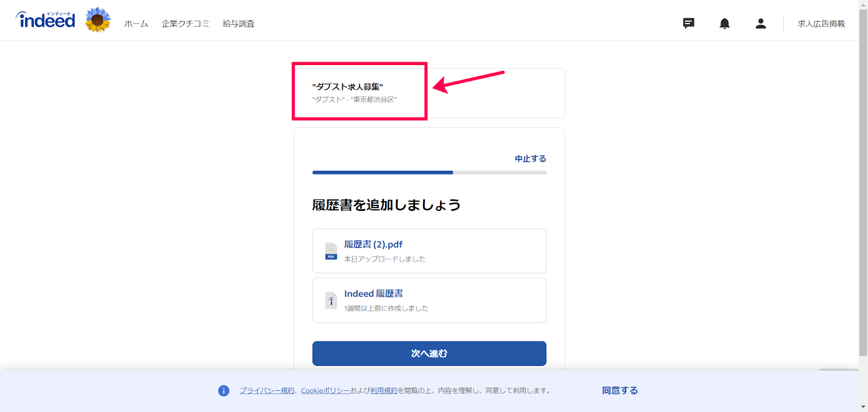The width and height of the screenshot is (868, 412).
Task: Open the プライバシー規約 link
Action: (267, 391)
